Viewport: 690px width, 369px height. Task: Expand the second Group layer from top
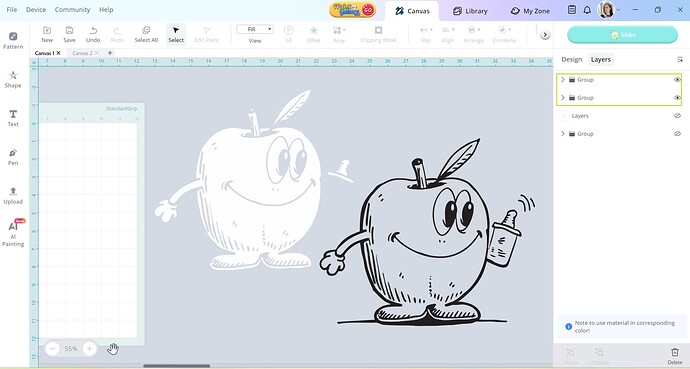click(562, 98)
